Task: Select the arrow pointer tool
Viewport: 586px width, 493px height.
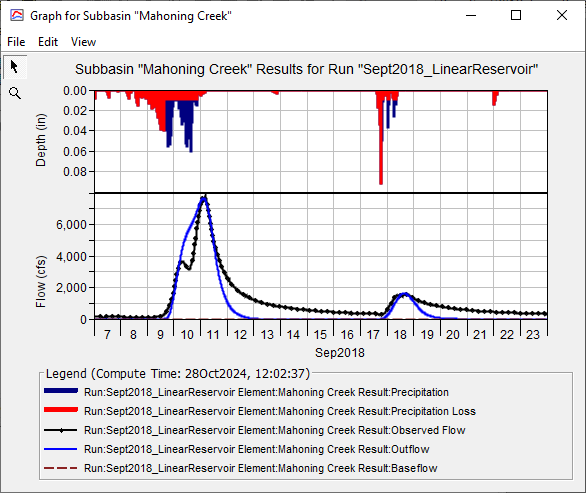Action: (15, 67)
